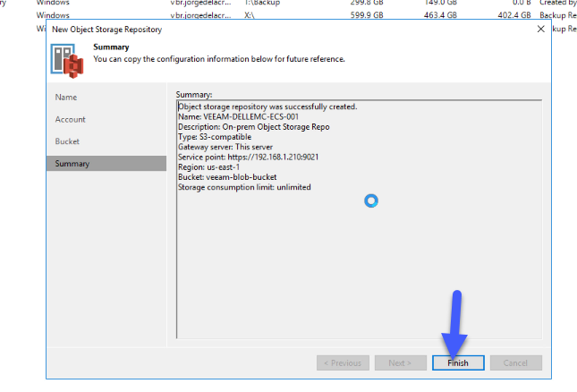The width and height of the screenshot is (577, 392).
Task: Select the Bucket wizard step
Action: click(67, 141)
